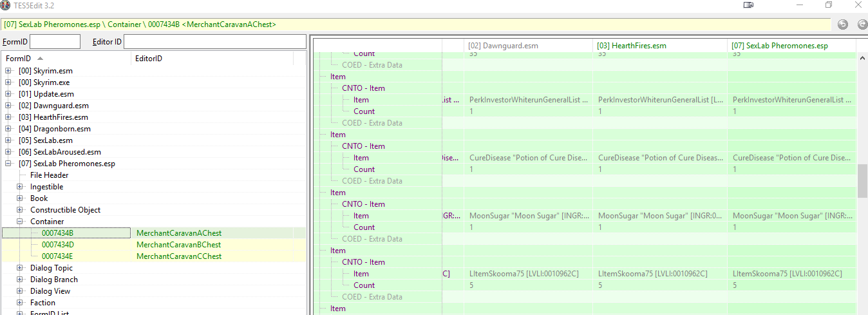Screen dimensions: 868x315
Task: Expand the Ingestible group
Action: (20, 187)
